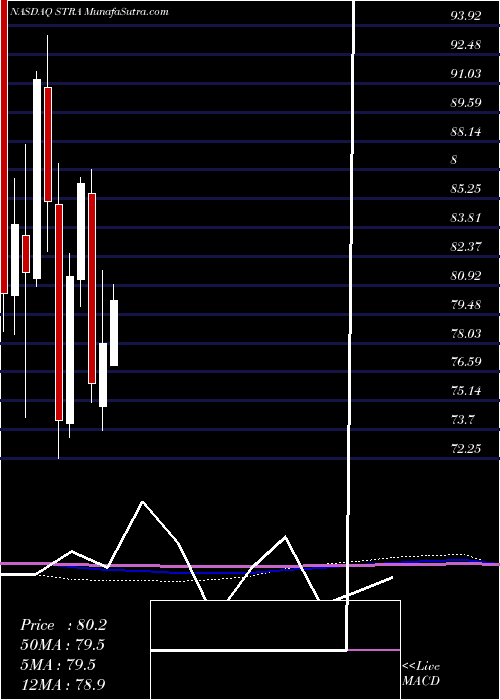Select the 76.59 price axis label
The width and height of the screenshot is (500, 700).
coord(466,362)
